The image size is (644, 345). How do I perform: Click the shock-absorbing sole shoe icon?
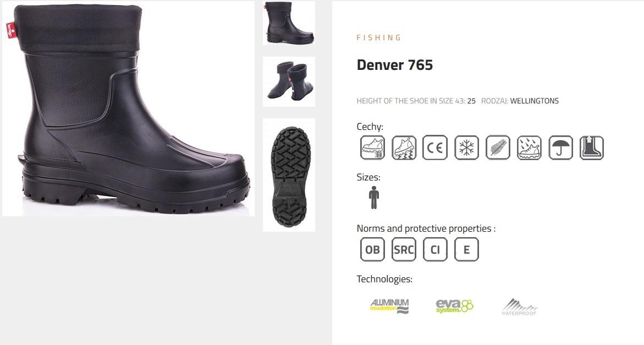pos(404,147)
